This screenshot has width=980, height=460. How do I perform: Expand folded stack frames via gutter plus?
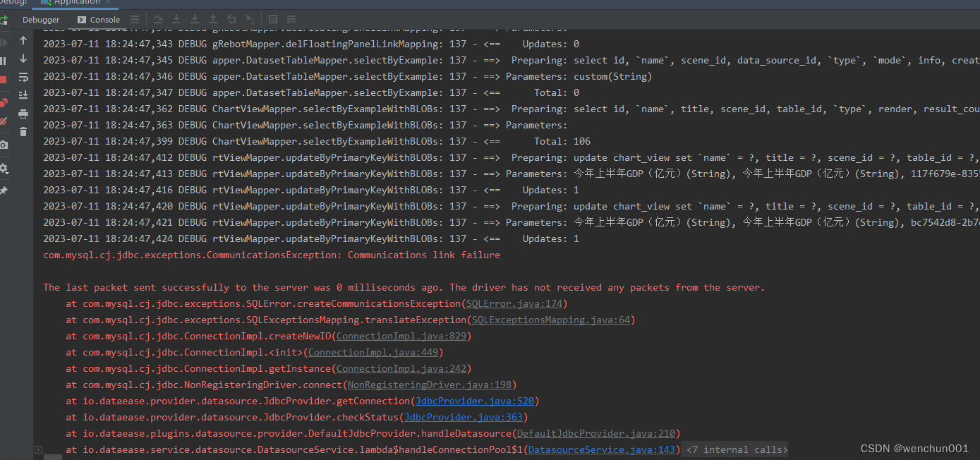38,450
